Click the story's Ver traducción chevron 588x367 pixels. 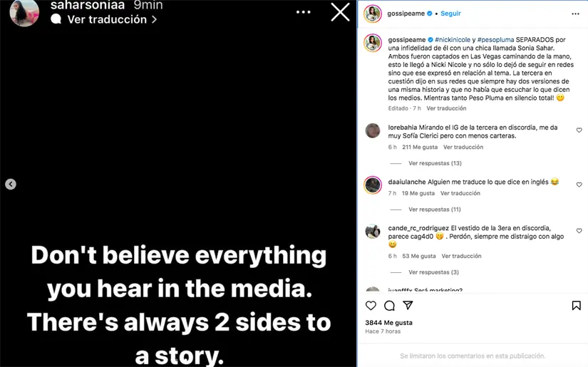pos(154,20)
